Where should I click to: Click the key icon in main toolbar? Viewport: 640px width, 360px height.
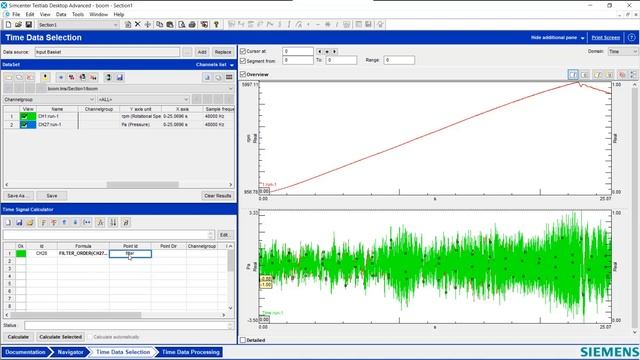click(x=216, y=24)
